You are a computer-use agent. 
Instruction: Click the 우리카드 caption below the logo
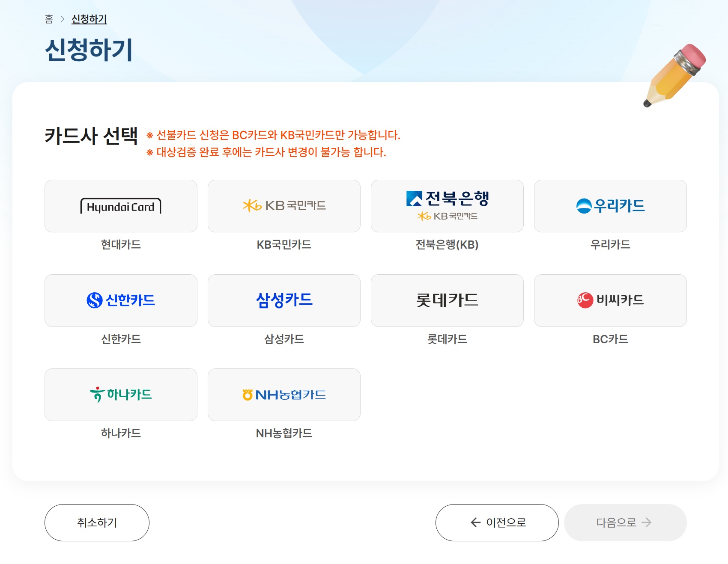(x=610, y=245)
